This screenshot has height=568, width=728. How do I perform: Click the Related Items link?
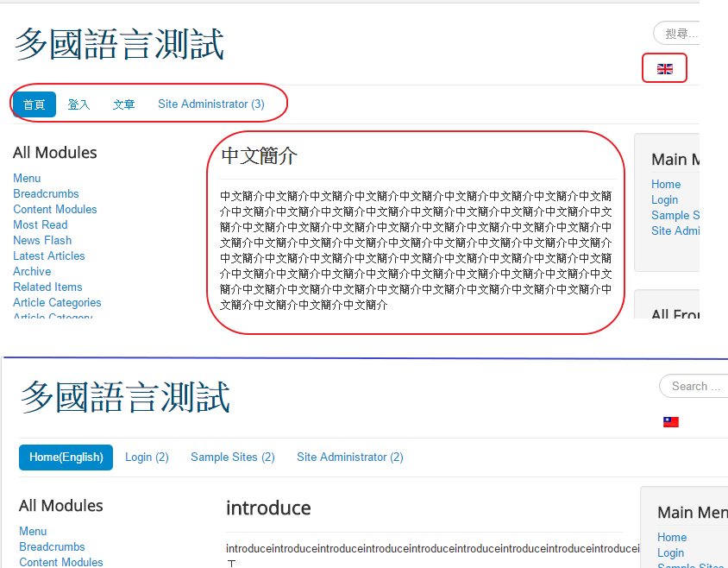coord(47,287)
